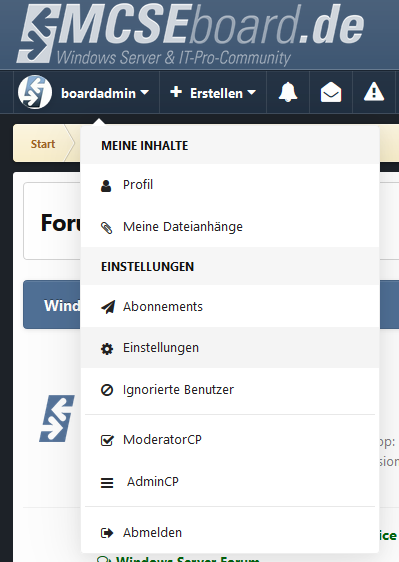
Task: Click the blocked-circle Ignorierte Benutzer icon
Action: point(107,390)
